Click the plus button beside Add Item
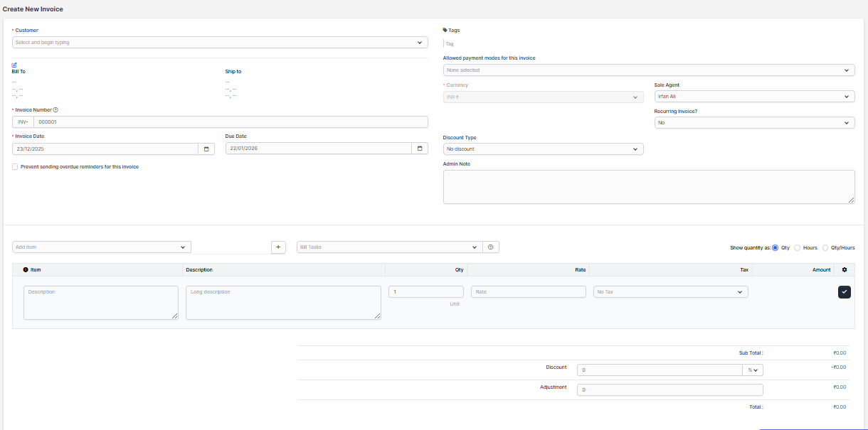 (278, 247)
